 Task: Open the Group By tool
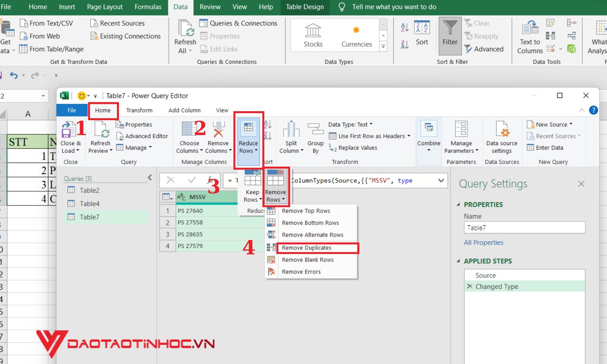[315, 130]
